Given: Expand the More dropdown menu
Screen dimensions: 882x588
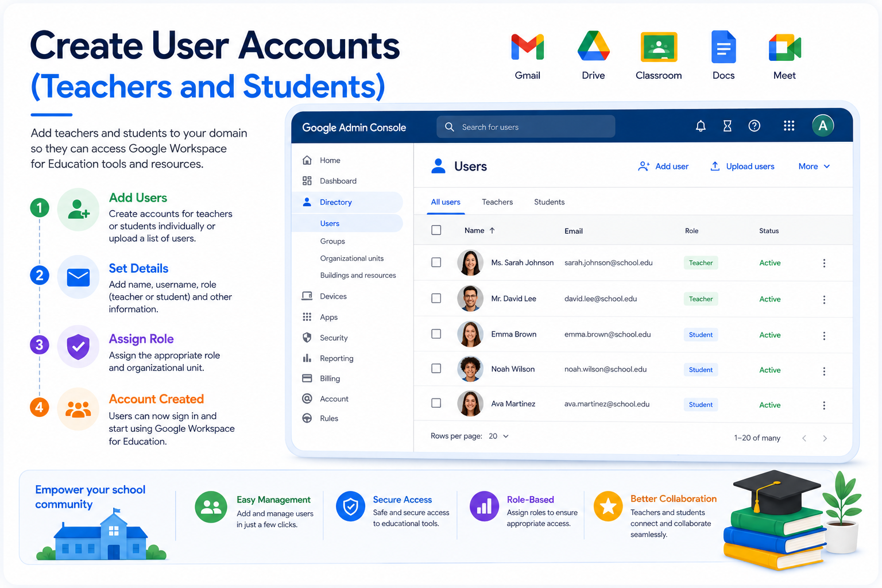Looking at the screenshot, I should coord(814,167).
